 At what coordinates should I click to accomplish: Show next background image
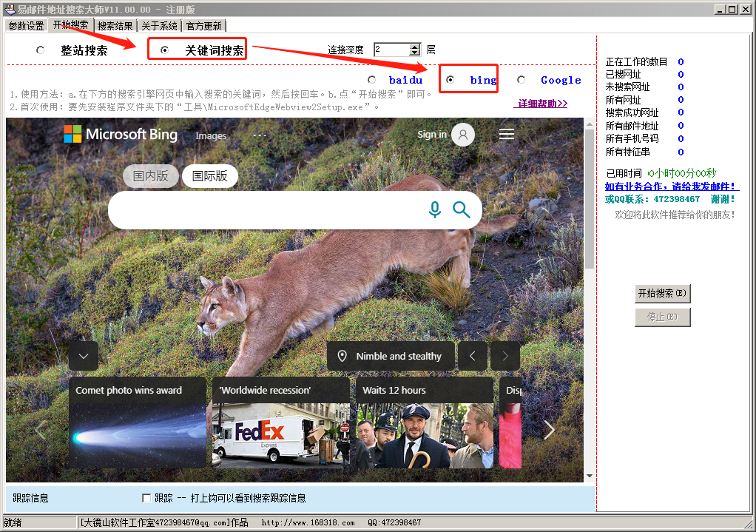505,356
